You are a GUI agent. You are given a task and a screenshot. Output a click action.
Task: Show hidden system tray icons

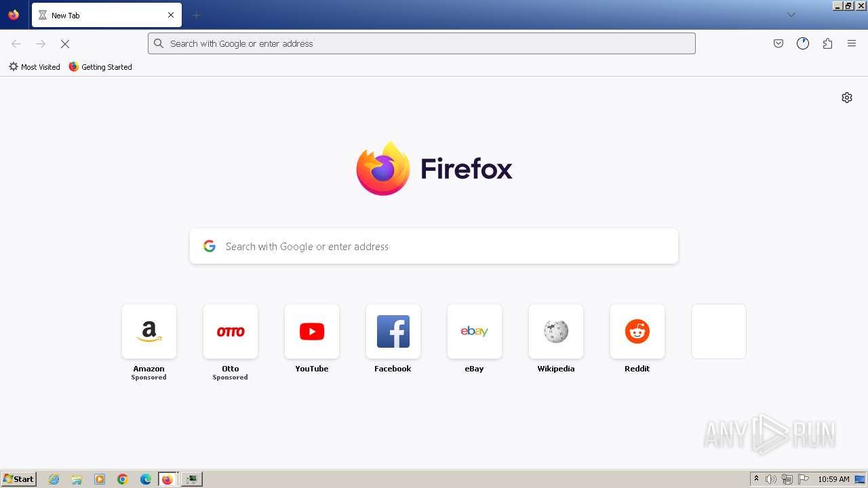756,479
